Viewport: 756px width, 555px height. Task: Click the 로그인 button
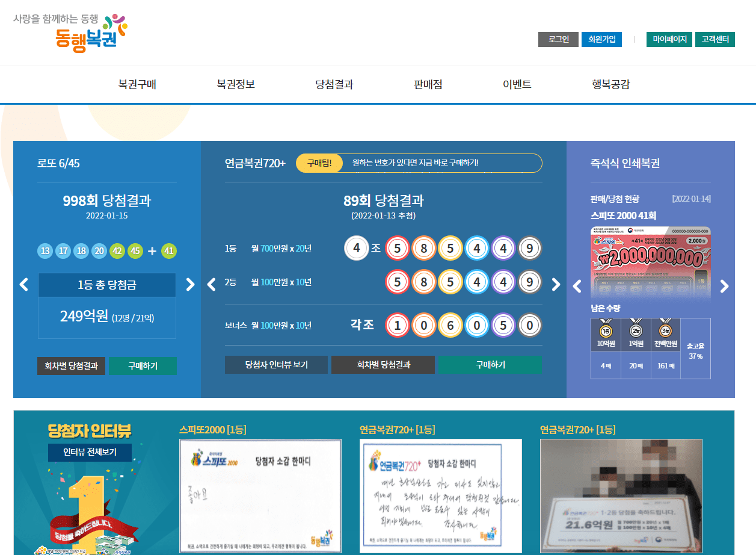coord(558,39)
